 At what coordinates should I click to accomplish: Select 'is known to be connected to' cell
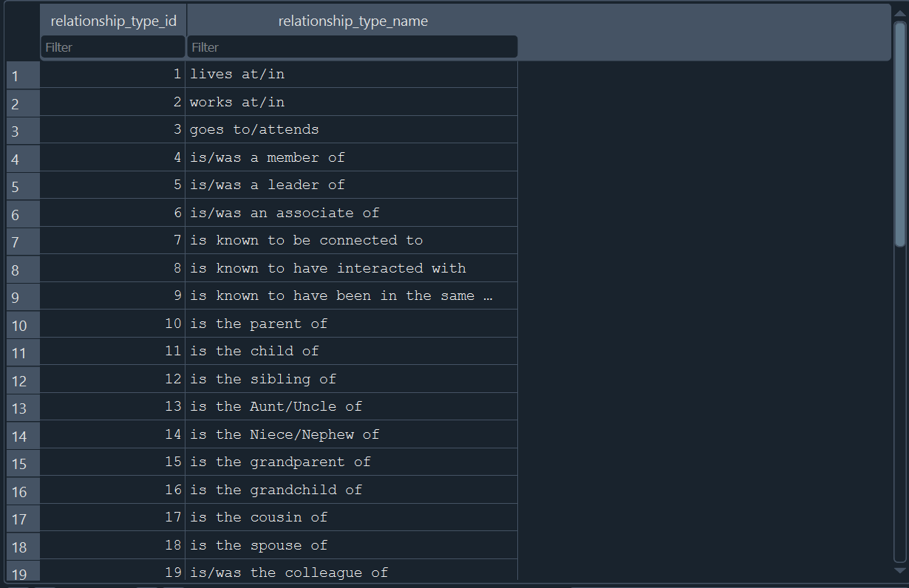pos(352,241)
